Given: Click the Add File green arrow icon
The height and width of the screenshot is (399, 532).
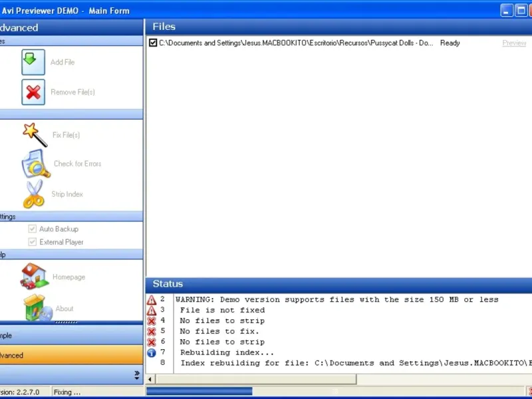Looking at the screenshot, I should pos(33,62).
